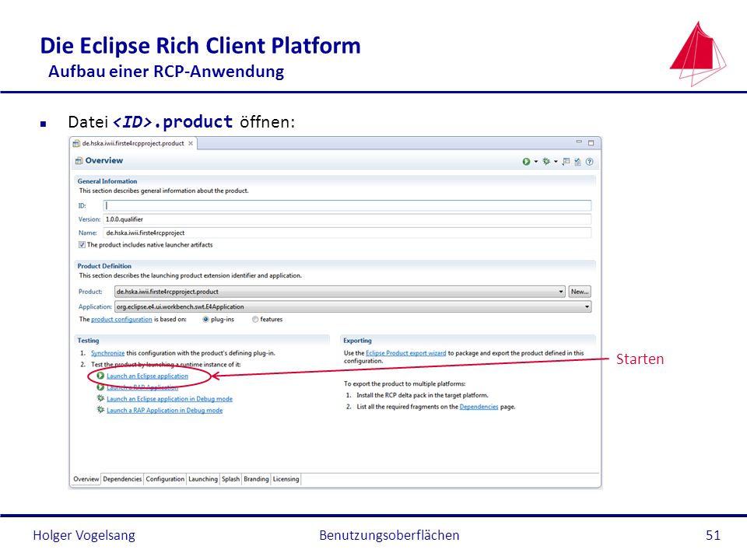Open the product configuration link
The height and width of the screenshot is (560, 747).
(121, 320)
